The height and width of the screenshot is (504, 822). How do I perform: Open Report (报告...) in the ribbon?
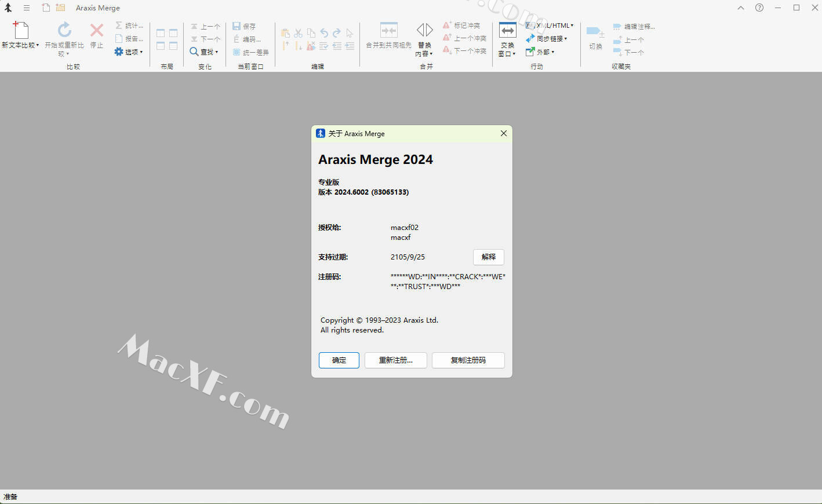129,39
